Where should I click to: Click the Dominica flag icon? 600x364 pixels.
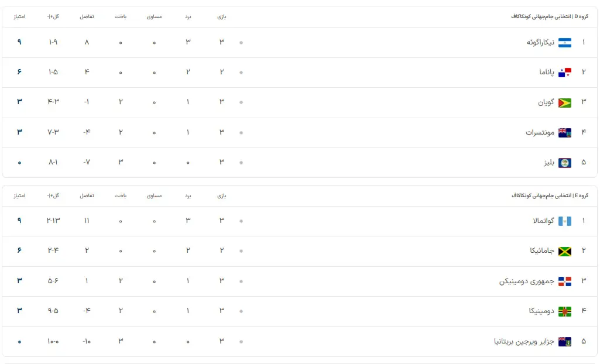[x=564, y=311]
